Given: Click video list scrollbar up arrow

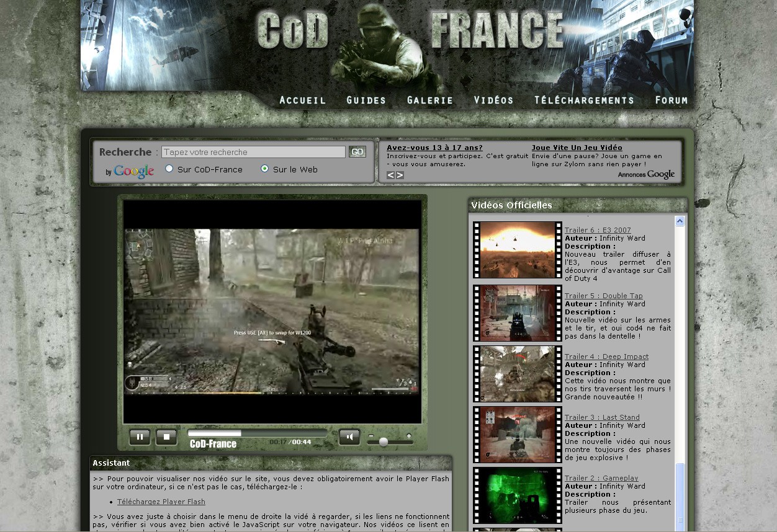Looking at the screenshot, I should 680,221.
